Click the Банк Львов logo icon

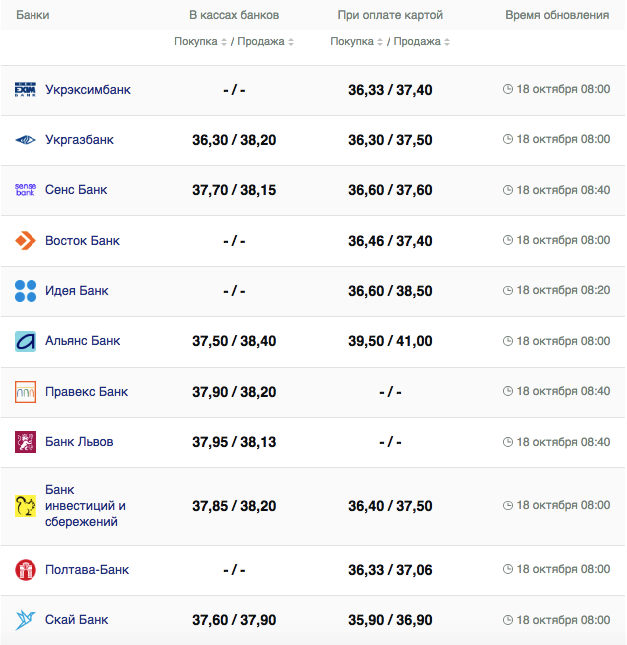point(25,442)
